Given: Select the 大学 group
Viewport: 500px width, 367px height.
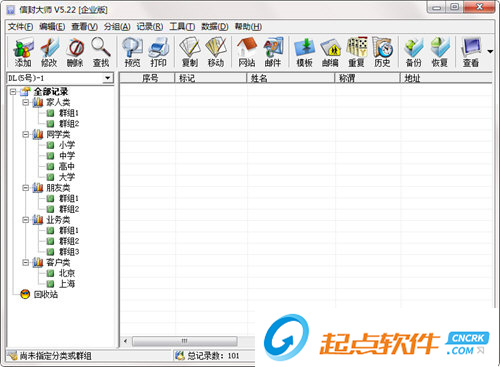Looking at the screenshot, I should tap(67, 177).
